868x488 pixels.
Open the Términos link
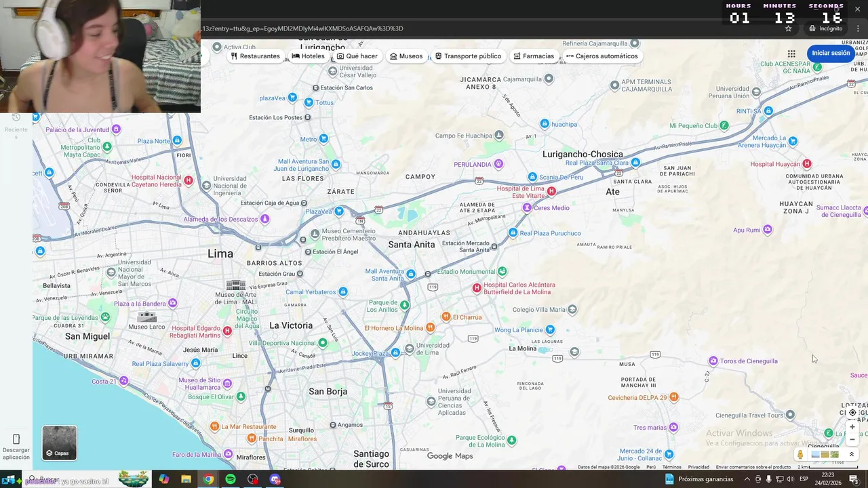pyautogui.click(x=671, y=467)
